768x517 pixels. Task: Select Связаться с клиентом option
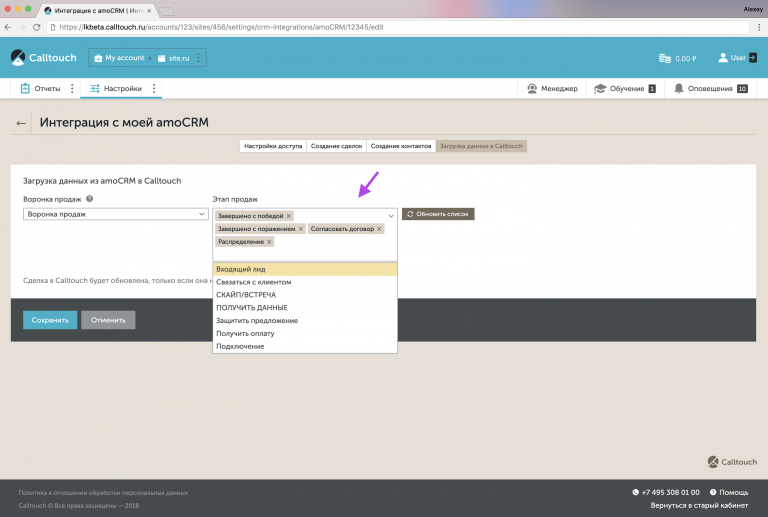coord(305,282)
